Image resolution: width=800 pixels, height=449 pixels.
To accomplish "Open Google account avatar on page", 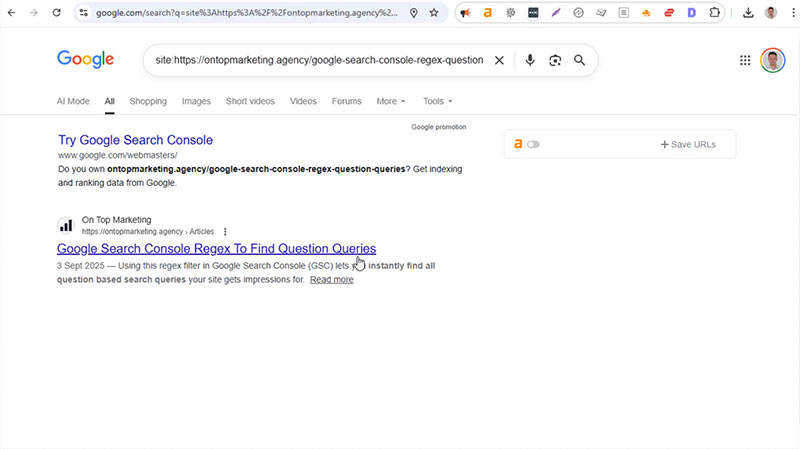I will coord(772,60).
